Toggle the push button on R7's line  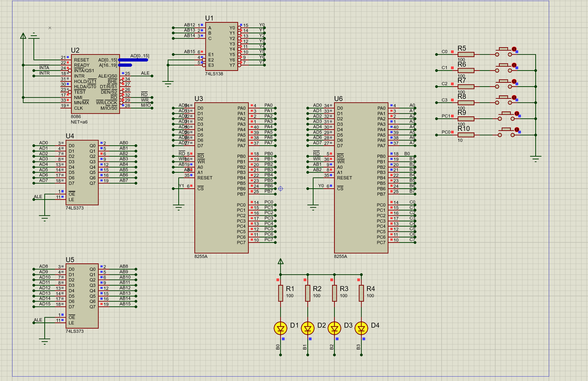click(x=505, y=84)
